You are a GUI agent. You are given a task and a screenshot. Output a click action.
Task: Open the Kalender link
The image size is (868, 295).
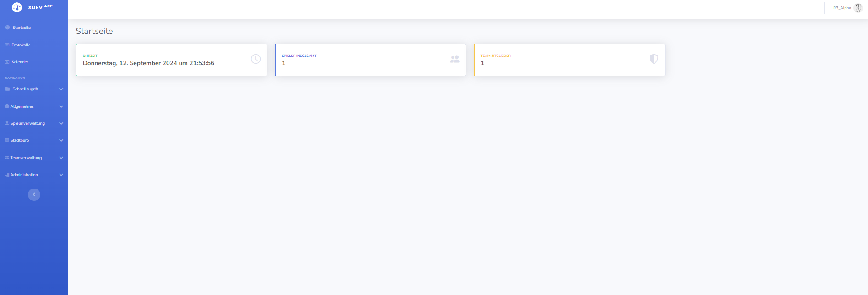pyautogui.click(x=20, y=62)
